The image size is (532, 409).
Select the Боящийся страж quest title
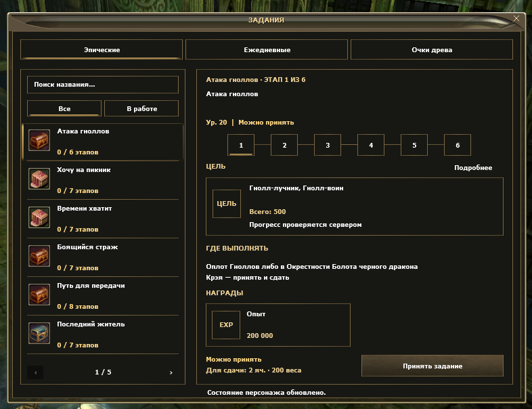point(87,247)
